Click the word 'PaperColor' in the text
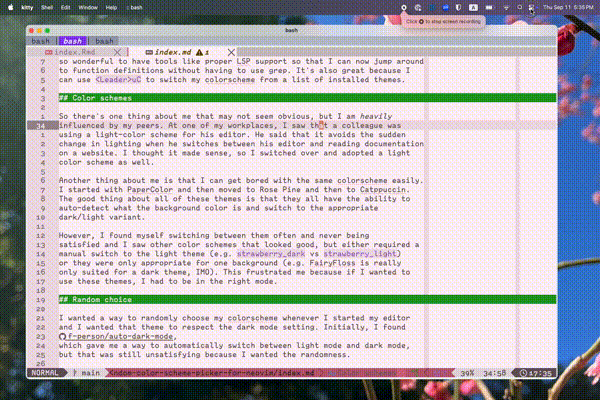The image size is (600, 400). pyautogui.click(x=150, y=189)
